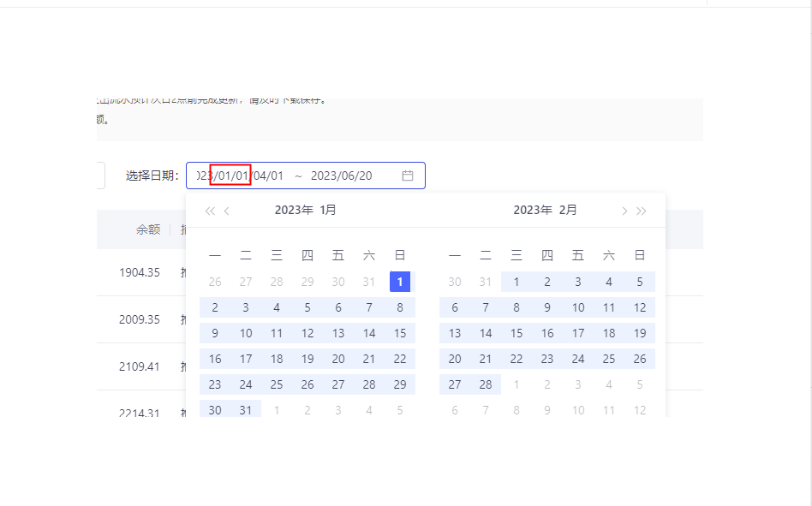
Task: Select highlighted January 1 in calendar
Action: coord(400,282)
